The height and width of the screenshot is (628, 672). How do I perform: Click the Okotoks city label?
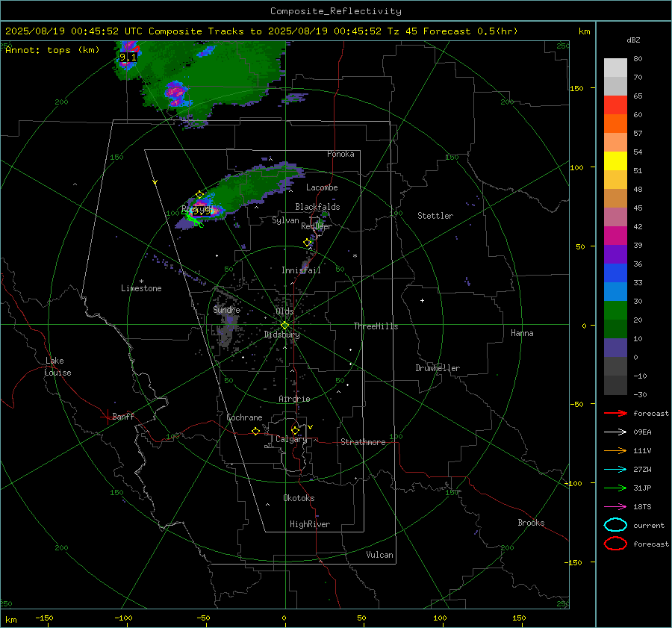[299, 498]
